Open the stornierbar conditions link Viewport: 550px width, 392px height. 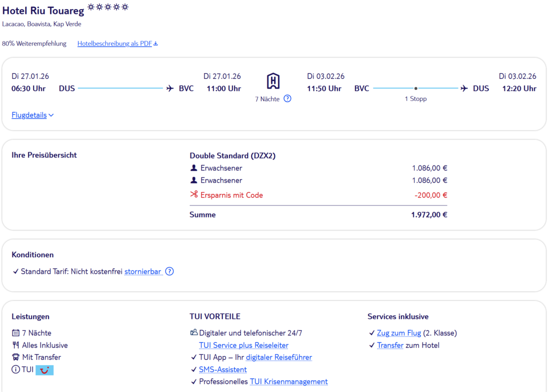[143, 271]
